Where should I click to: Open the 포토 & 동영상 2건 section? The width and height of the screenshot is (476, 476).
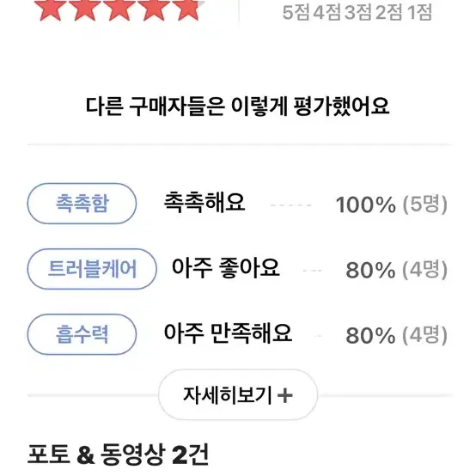[118, 455]
